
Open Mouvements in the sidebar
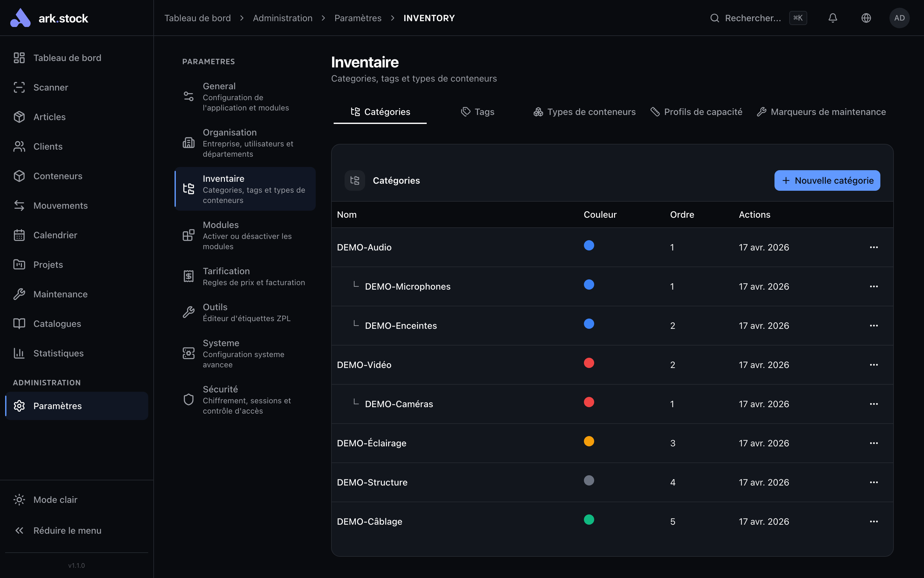tap(76, 206)
